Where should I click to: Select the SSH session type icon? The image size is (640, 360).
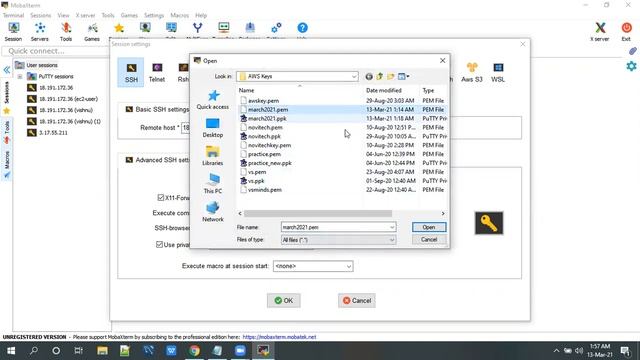pyautogui.click(x=131, y=73)
